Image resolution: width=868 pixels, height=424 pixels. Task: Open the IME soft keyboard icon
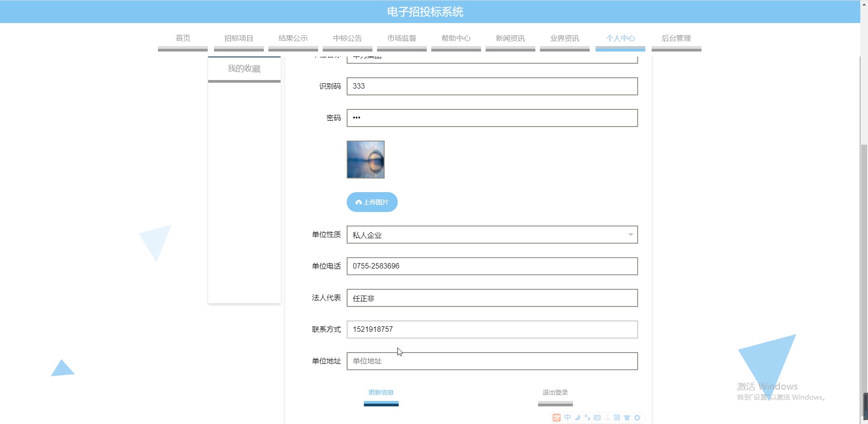[x=596, y=417]
